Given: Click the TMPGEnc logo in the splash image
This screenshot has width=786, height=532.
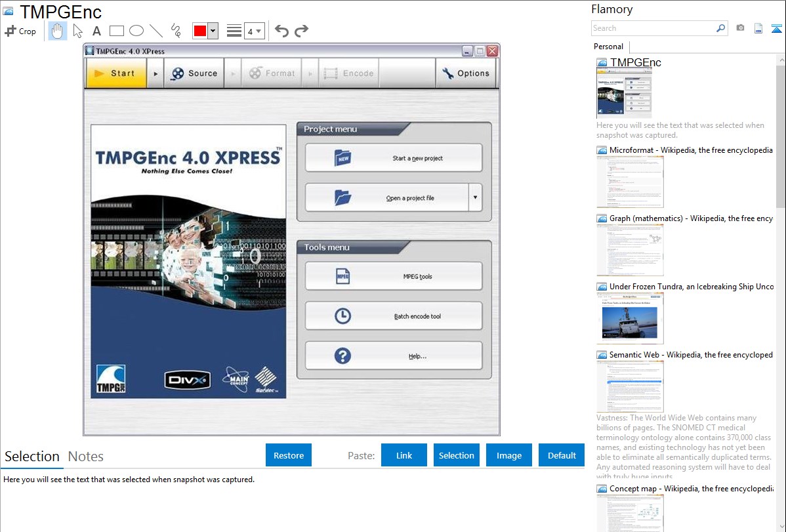Looking at the screenshot, I should (111, 379).
